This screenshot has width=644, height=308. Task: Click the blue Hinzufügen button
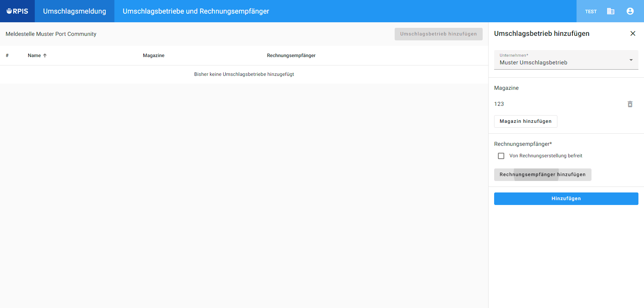click(x=566, y=199)
